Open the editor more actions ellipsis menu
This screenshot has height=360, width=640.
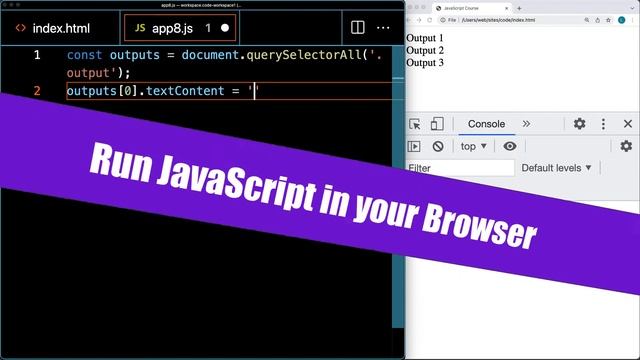pos(383,28)
